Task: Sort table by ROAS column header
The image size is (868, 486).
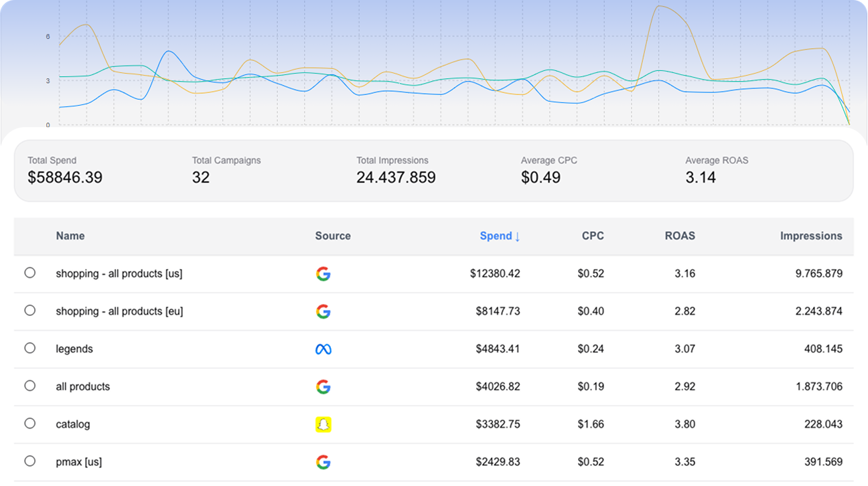Action: point(680,236)
